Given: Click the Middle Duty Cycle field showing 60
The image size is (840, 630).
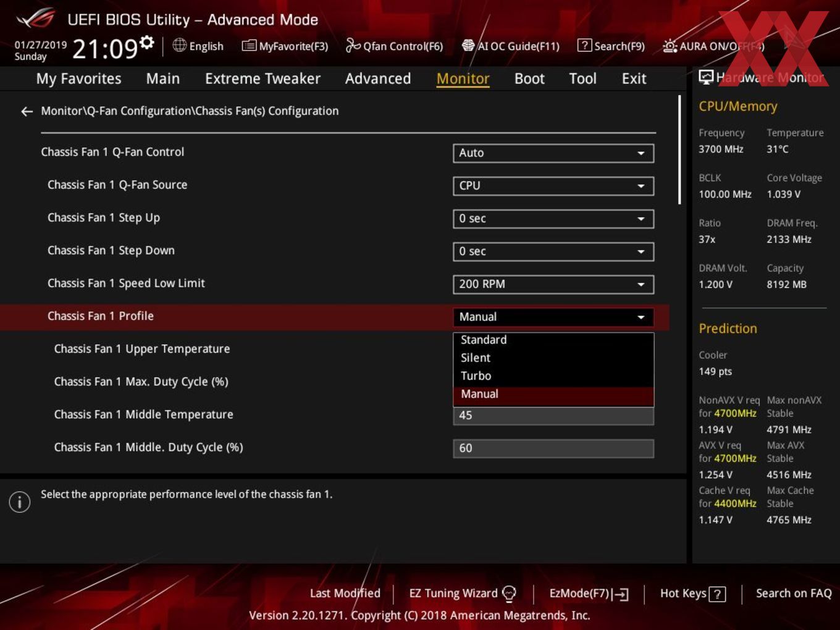Looking at the screenshot, I should coord(553,448).
